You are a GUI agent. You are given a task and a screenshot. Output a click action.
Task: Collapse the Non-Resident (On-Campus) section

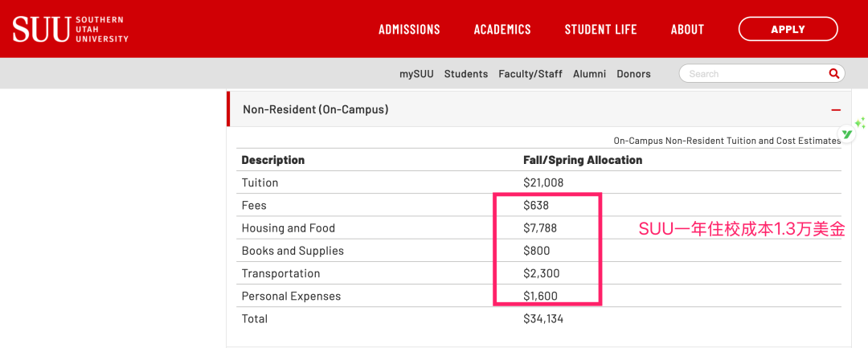point(315,109)
